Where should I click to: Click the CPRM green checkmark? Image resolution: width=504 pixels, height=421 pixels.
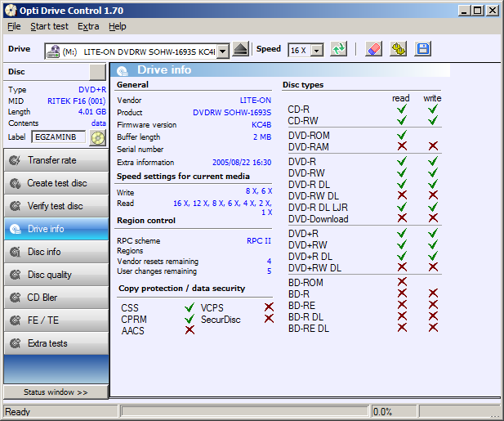[x=190, y=319]
